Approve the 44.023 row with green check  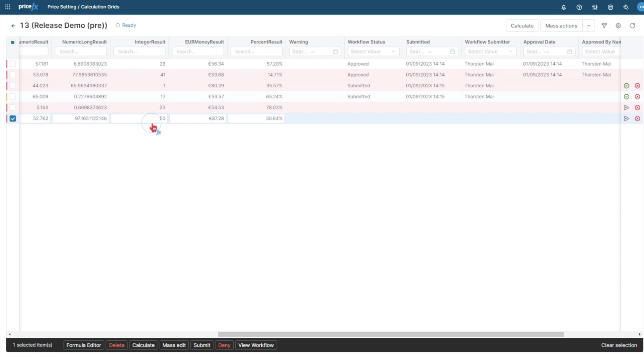point(626,86)
